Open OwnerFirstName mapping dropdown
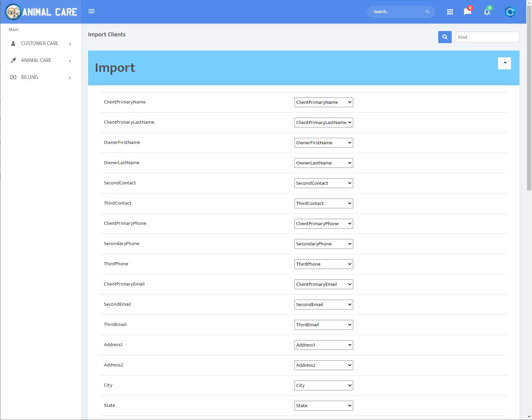 [324, 143]
